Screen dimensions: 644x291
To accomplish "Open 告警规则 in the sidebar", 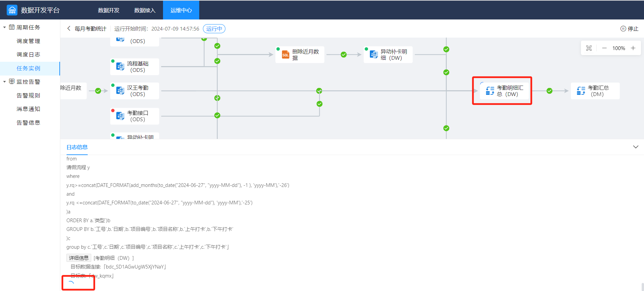I will tap(29, 95).
